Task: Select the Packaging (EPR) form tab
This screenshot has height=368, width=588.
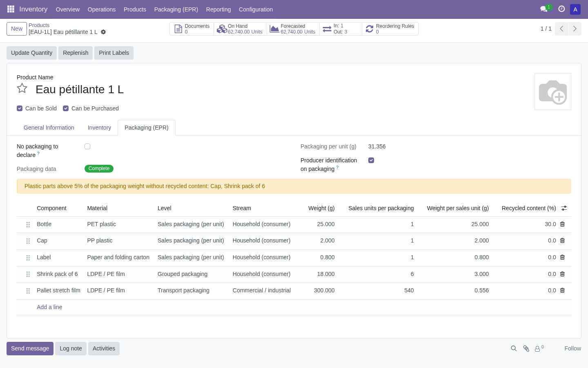Action: tap(147, 128)
